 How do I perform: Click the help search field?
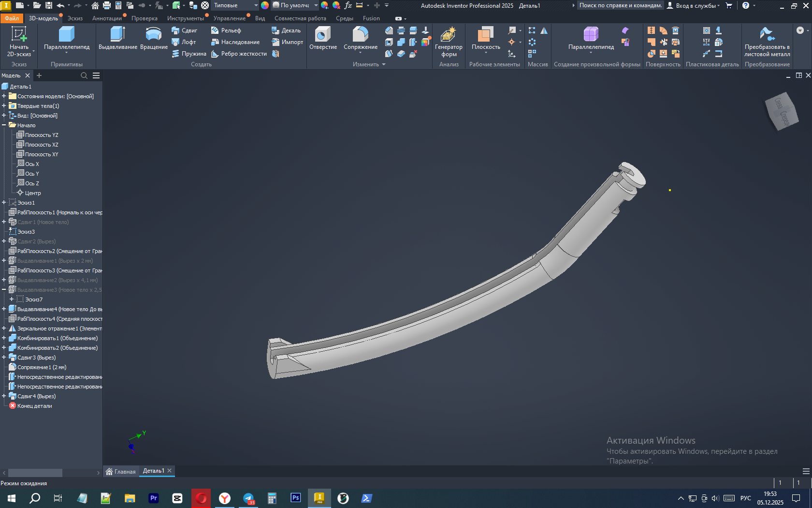tap(621, 5)
